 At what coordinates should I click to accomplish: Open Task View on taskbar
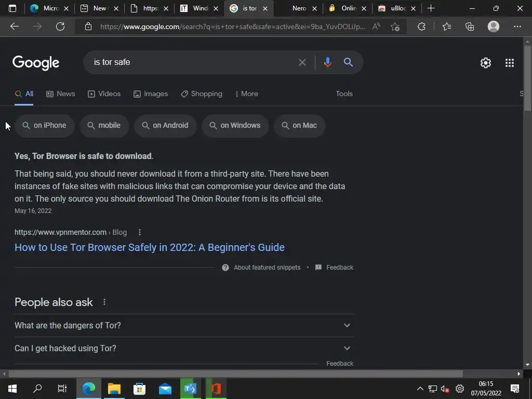pyautogui.click(x=62, y=388)
